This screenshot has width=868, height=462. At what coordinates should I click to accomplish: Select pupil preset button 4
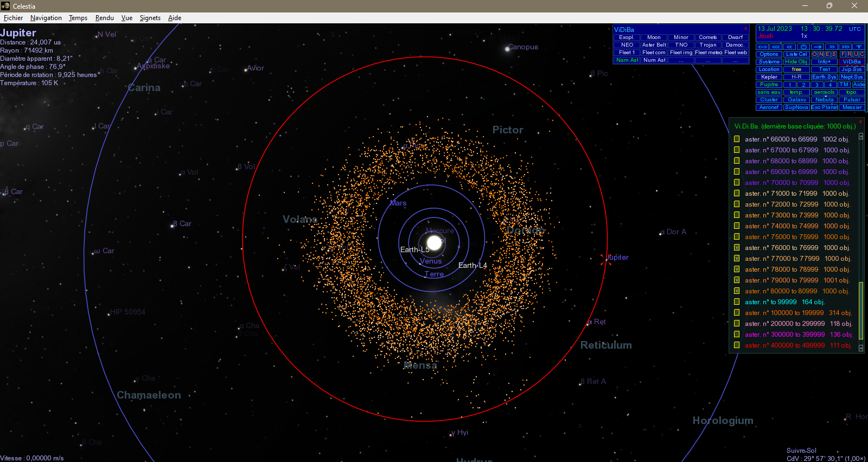tap(831, 85)
